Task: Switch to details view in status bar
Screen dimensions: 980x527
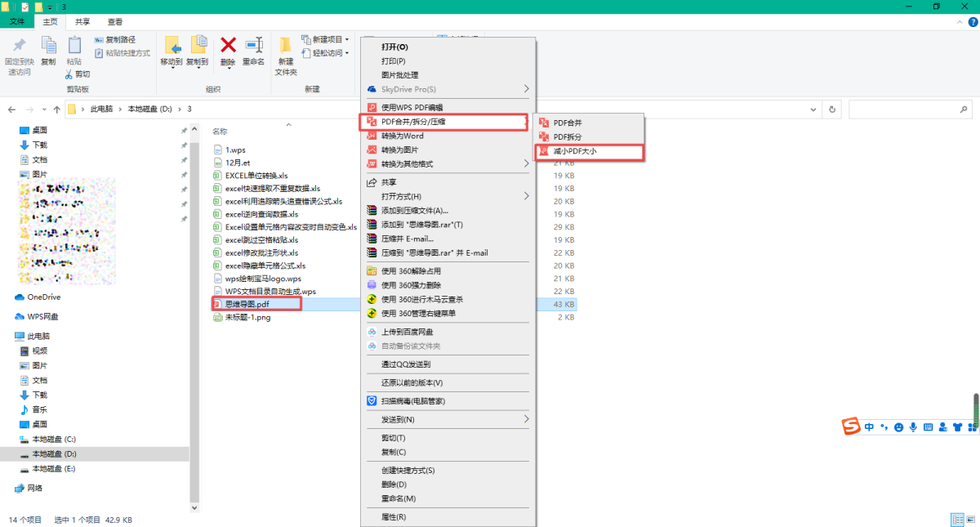Action: pyautogui.click(x=956, y=520)
